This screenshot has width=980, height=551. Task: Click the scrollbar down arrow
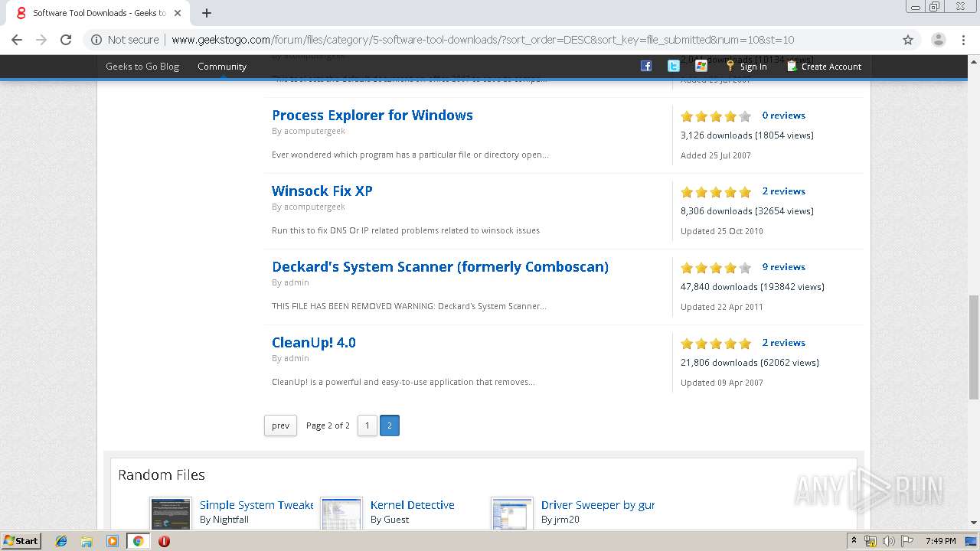[x=974, y=523]
